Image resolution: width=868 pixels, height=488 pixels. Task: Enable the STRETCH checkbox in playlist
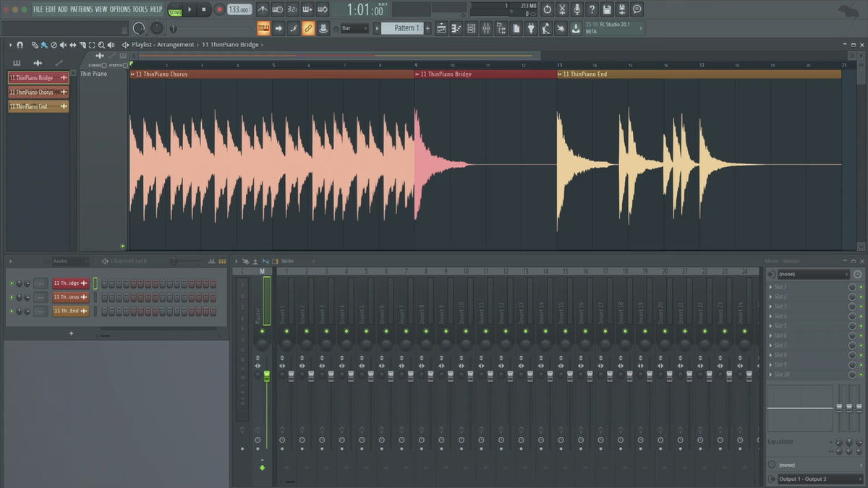(x=126, y=65)
